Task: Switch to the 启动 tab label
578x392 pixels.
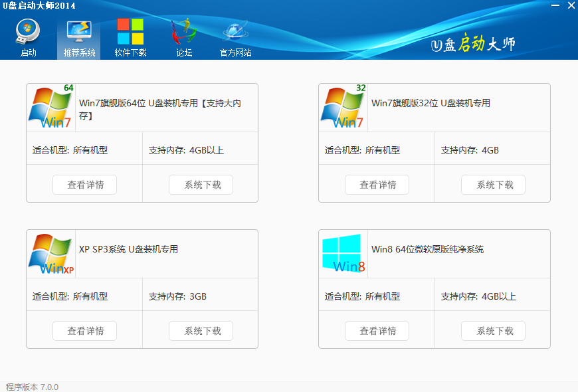Action: 29,52
